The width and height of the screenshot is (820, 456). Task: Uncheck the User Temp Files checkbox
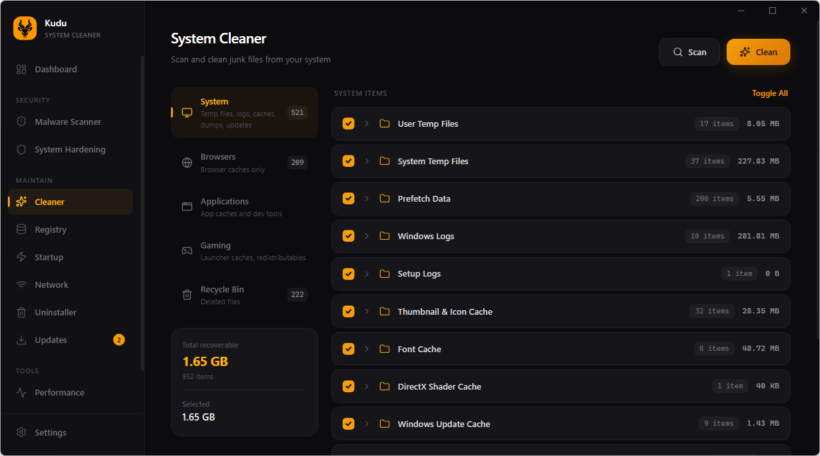pos(348,124)
